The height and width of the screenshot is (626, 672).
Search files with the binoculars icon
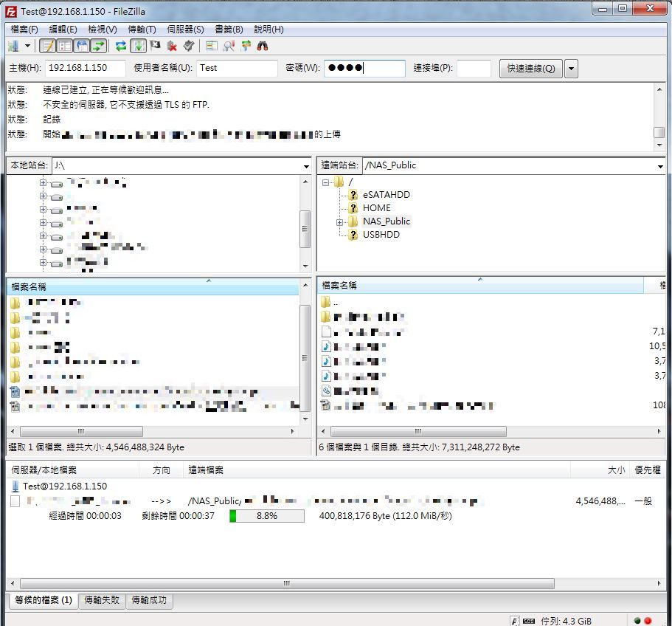coord(263,46)
